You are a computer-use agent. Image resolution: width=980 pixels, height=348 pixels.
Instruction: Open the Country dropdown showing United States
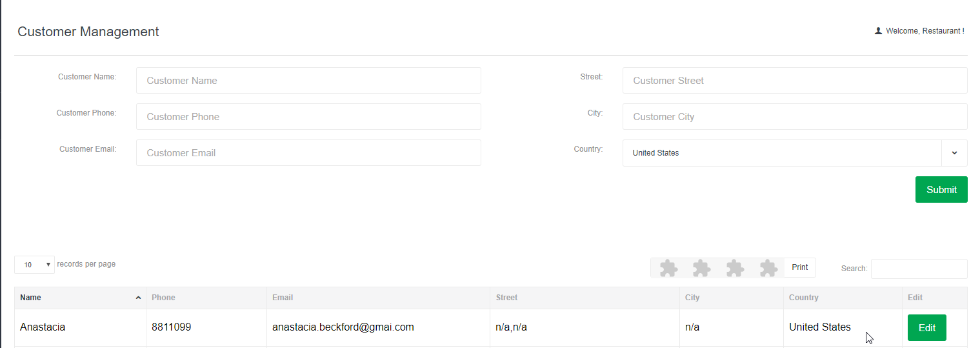pyautogui.click(x=795, y=153)
